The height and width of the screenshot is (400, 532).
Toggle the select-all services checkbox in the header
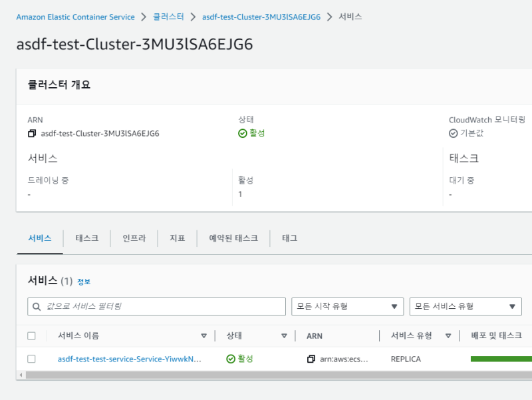click(31, 336)
